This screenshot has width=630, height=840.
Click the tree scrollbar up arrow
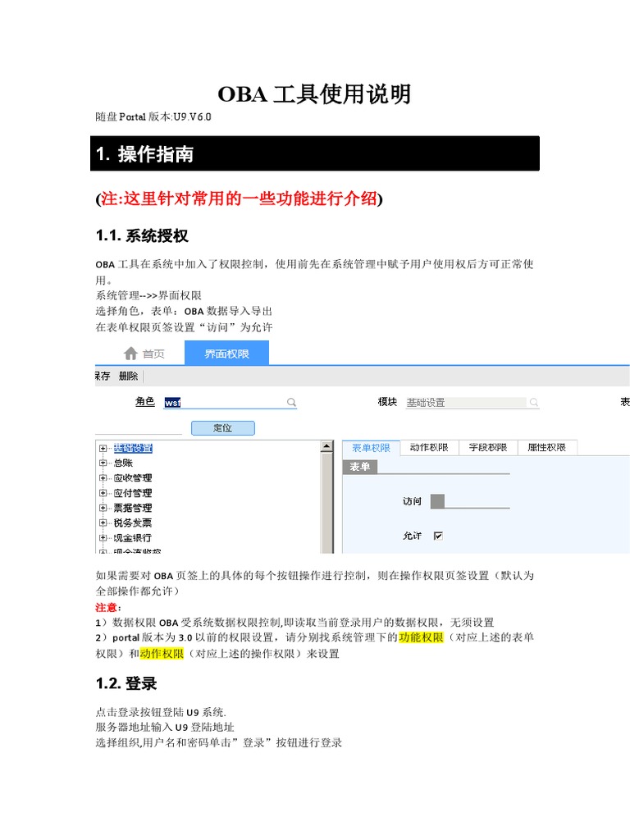326,446
